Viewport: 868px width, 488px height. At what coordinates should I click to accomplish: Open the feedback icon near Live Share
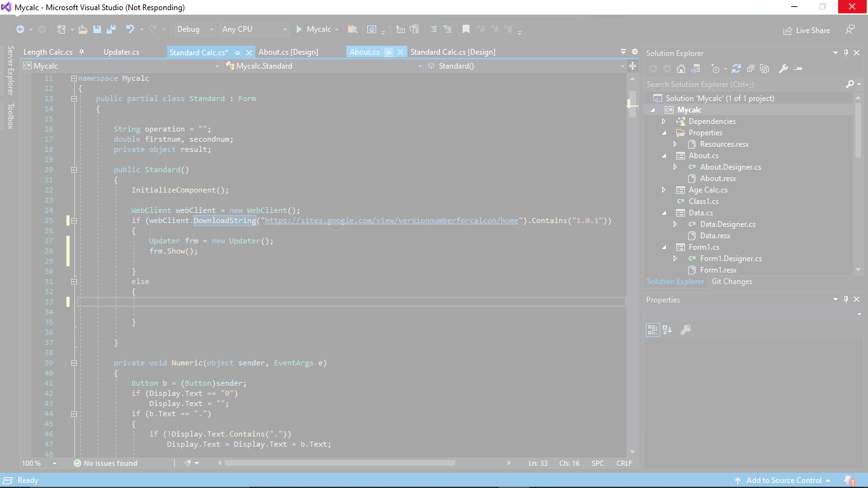850,30
